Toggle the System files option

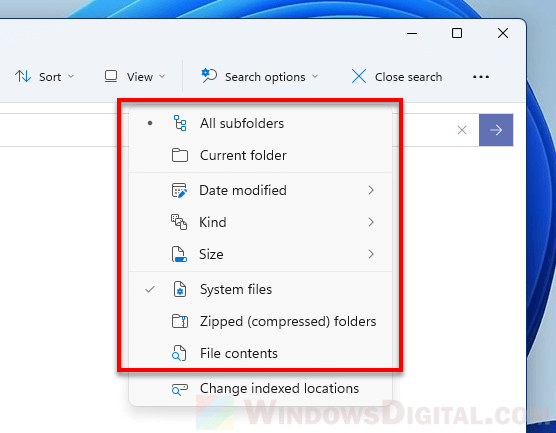point(261,289)
